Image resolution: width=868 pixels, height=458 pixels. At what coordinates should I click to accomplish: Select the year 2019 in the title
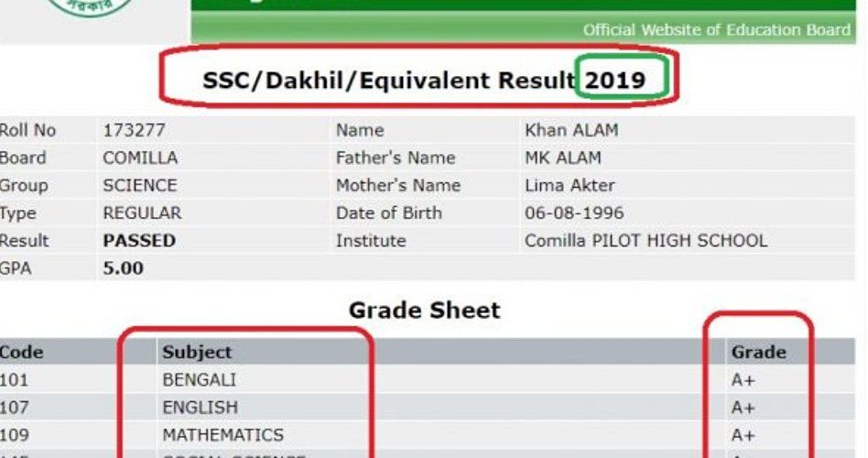615,81
